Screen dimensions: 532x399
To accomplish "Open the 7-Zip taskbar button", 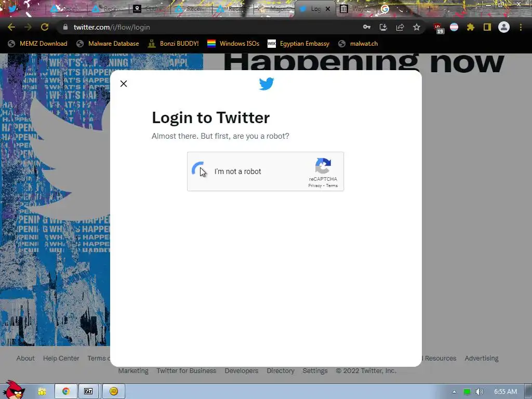I will click(x=88, y=392).
